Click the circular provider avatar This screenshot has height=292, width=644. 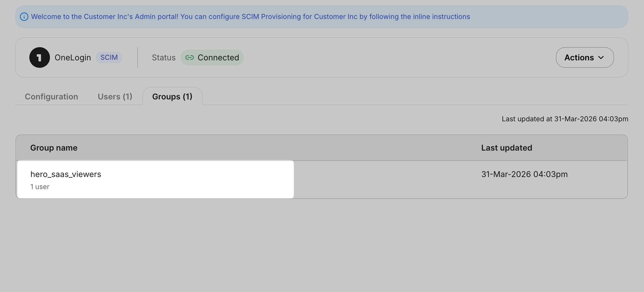click(39, 57)
